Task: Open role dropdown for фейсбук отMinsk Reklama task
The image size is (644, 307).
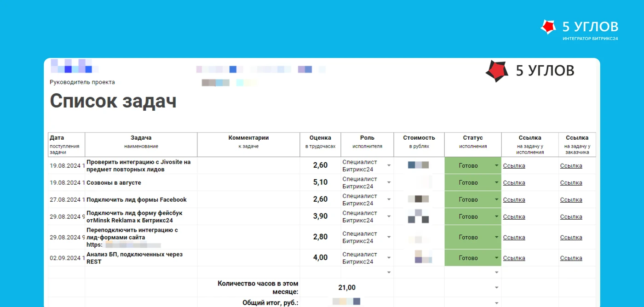Action: (389, 217)
